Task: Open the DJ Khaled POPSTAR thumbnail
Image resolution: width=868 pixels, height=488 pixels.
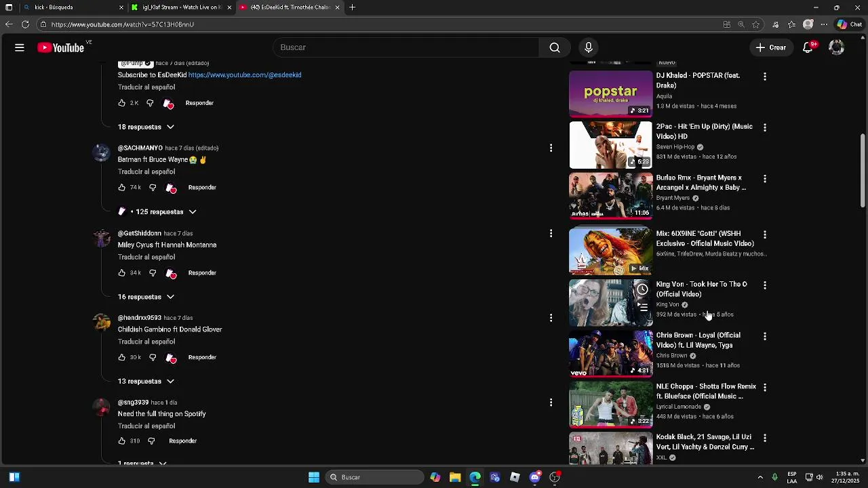Action: click(x=610, y=94)
